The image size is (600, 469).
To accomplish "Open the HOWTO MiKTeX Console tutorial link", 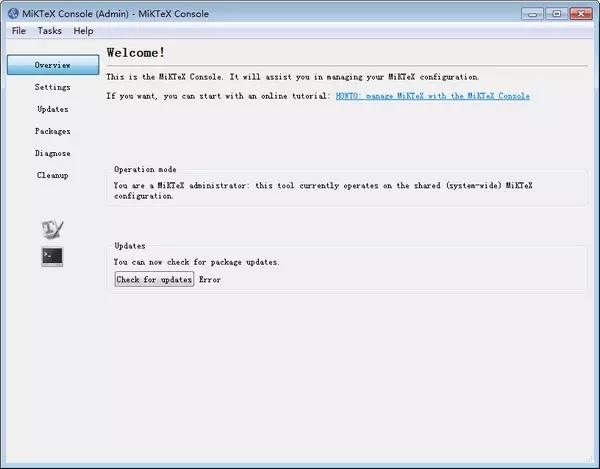I will tap(432, 96).
